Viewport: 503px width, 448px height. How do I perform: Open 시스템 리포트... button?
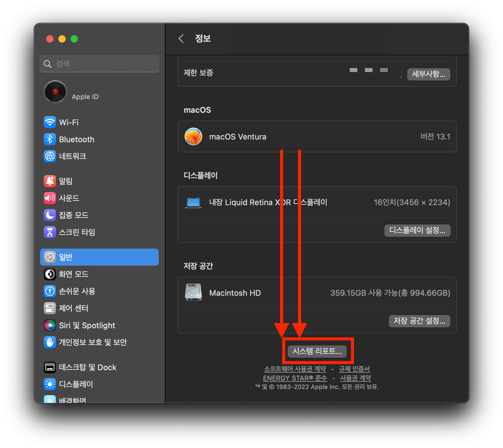click(x=317, y=351)
